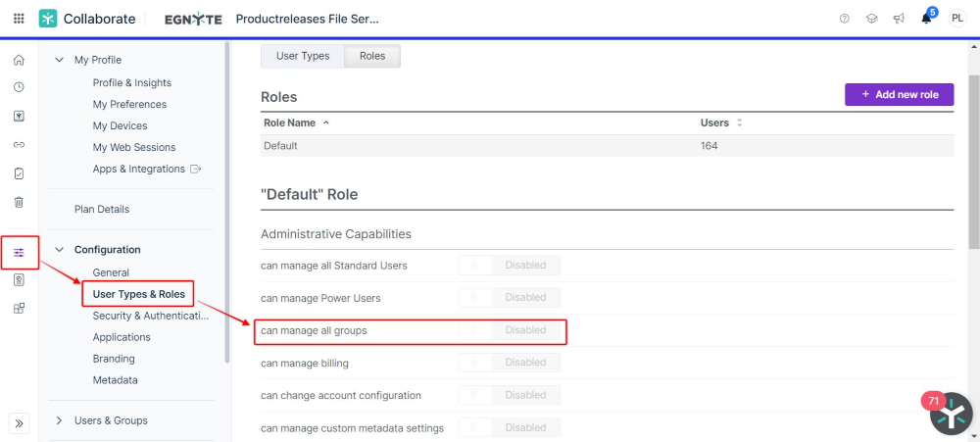Click the Add new role button
This screenshot has width=980, height=442.
tap(900, 94)
